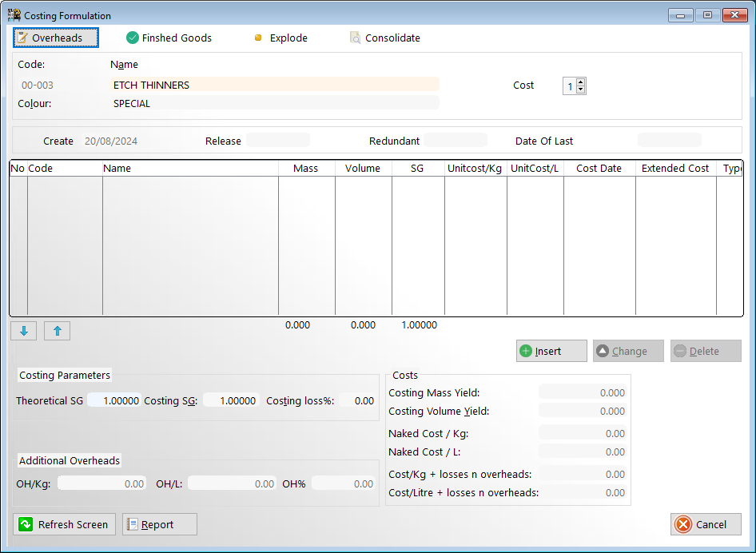Focus the Costing loss% field

click(357, 400)
